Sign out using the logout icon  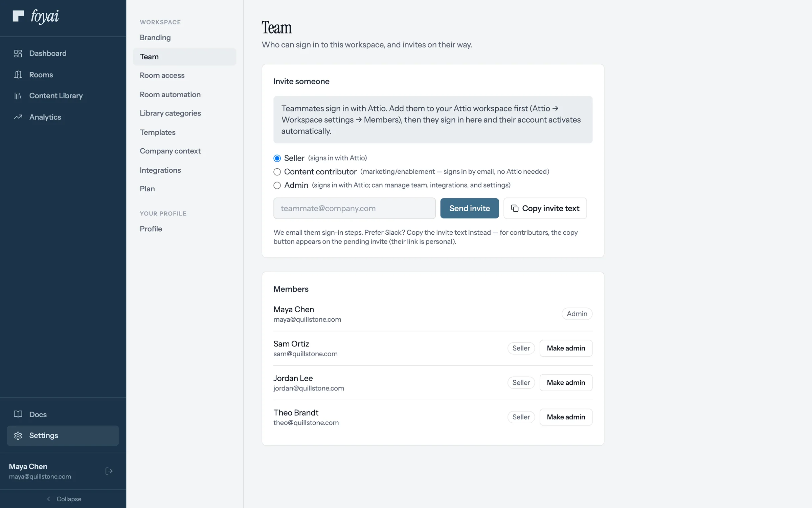pyautogui.click(x=109, y=471)
